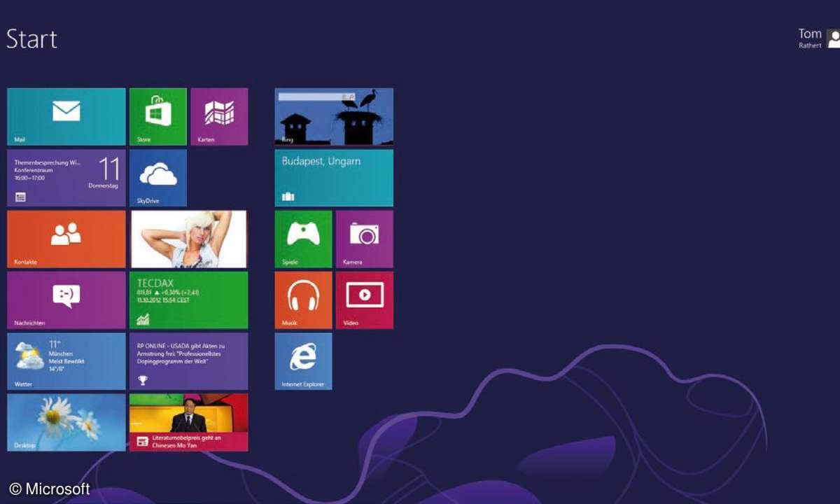Screen dimensions: 840x504
Task: Open the Kontakte people tile
Action: [x=66, y=239]
